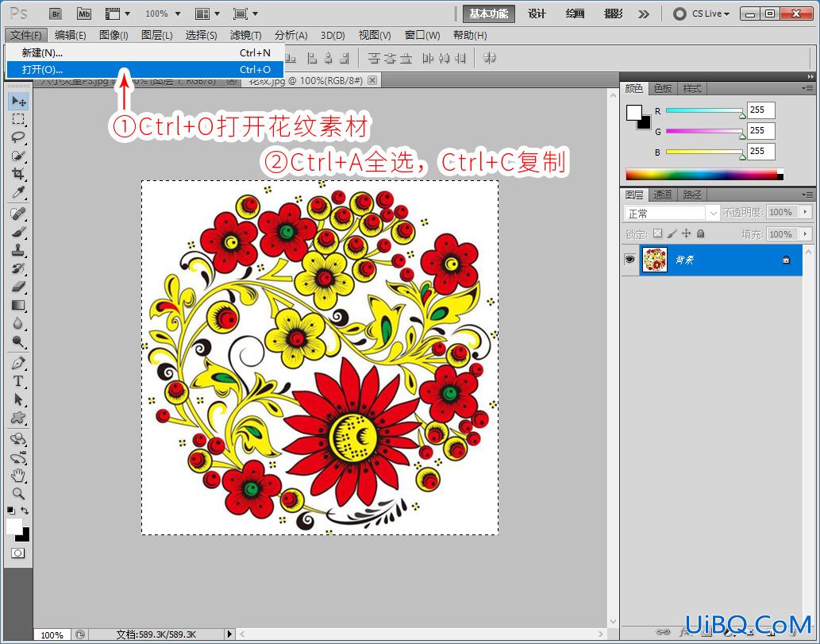Image resolution: width=820 pixels, height=644 pixels.
Task: Select the History Brush tool
Action: click(18, 268)
